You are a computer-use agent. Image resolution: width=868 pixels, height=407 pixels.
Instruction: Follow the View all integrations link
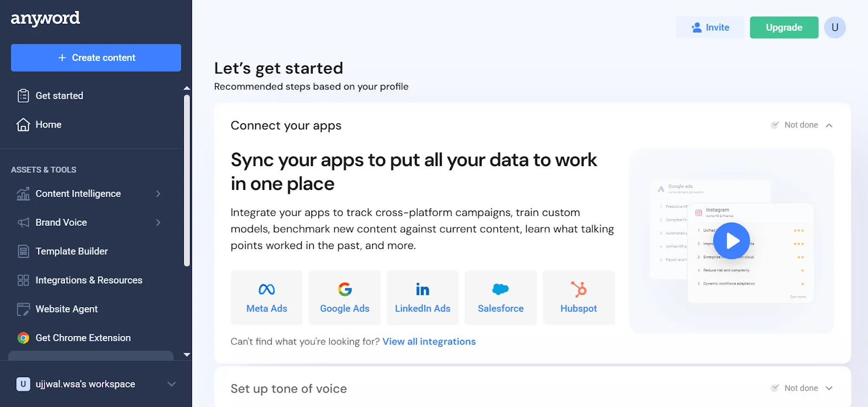coord(429,341)
